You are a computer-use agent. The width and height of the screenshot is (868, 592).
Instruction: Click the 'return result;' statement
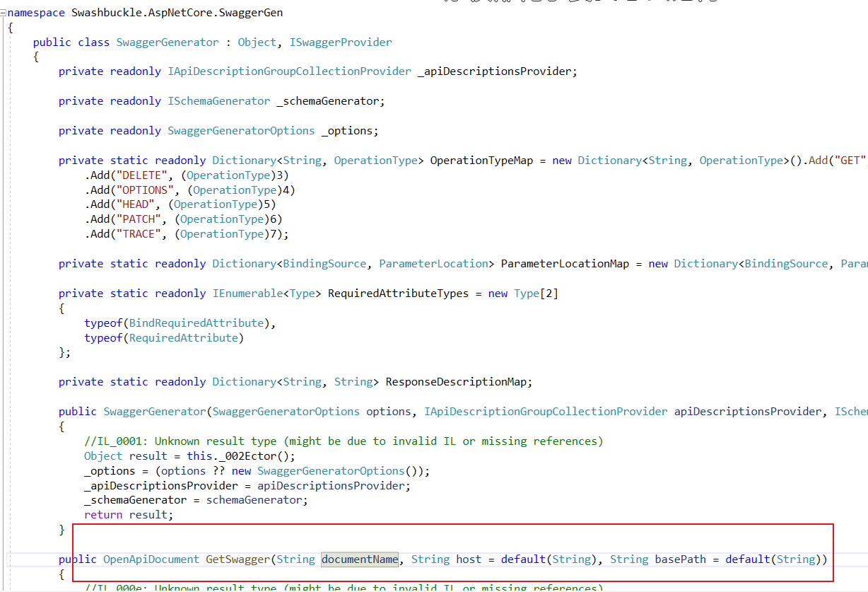129,515
